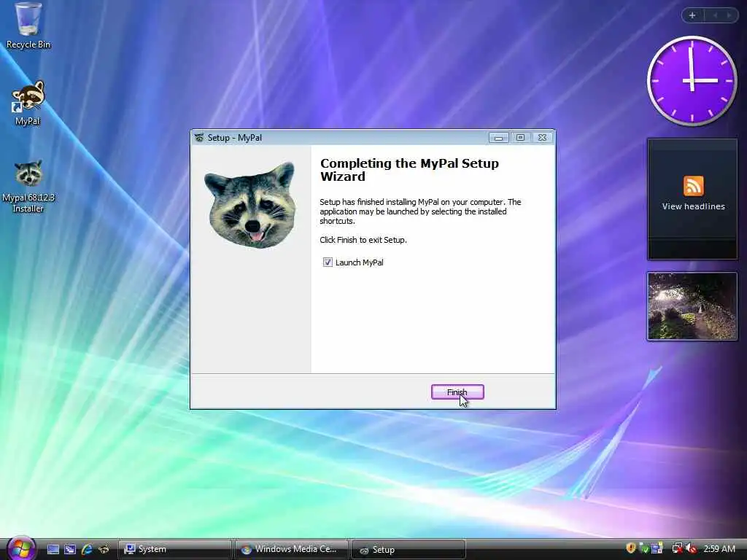747x560 pixels.
Task: Click the sidebar previous gadgets arrow
Action: [715, 16]
